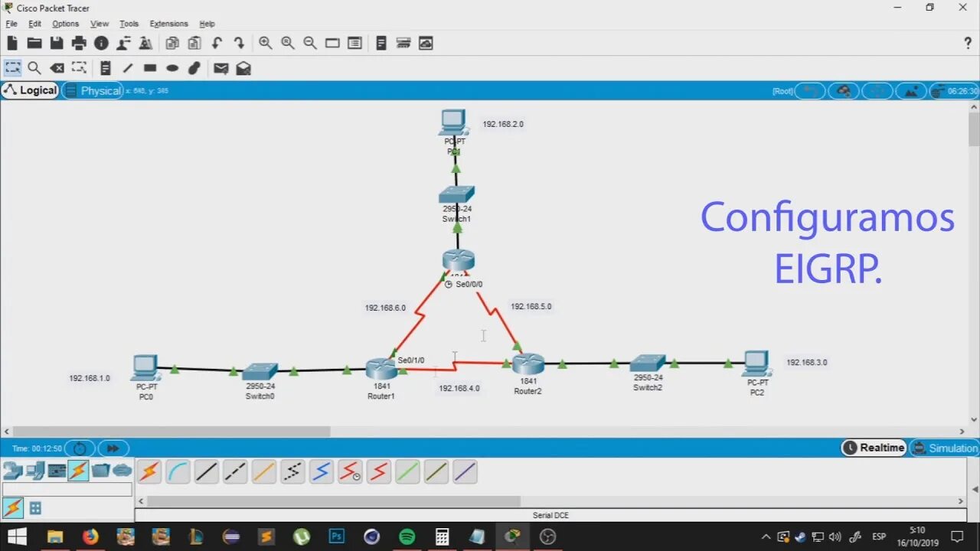Select Connections lightning category
This screenshot has width=980, height=551.
click(78, 471)
